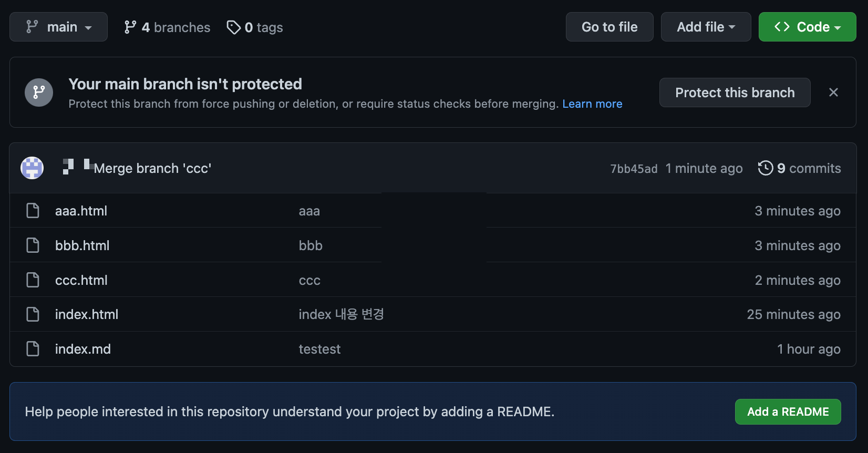The image size is (868, 453).
Task: Open the index.html file
Action: (87, 314)
